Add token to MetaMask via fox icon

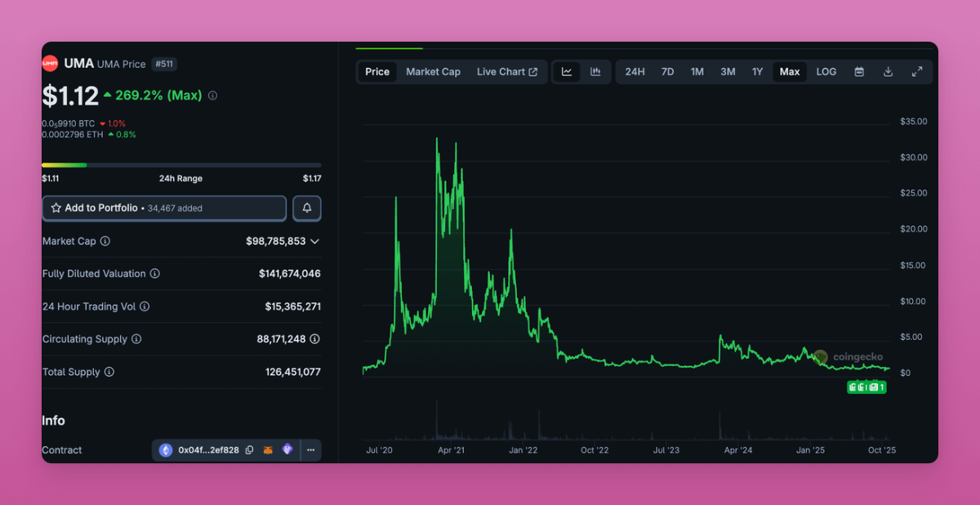(268, 450)
